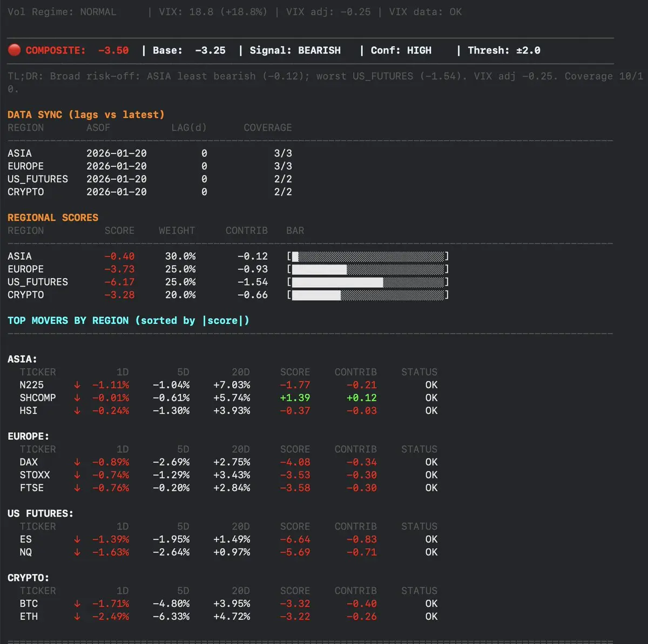This screenshot has width=648, height=644.
Task: Click the down arrow in the DAX row
Action: pos(77,462)
